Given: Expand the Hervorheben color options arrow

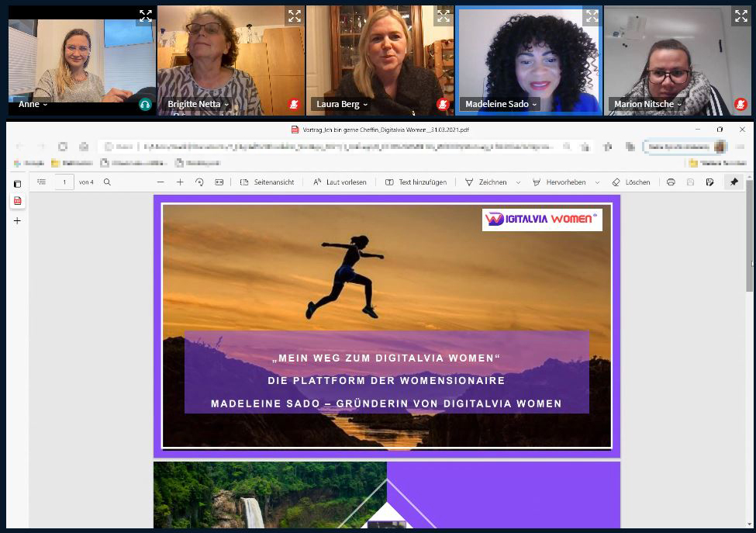Looking at the screenshot, I should click(597, 182).
